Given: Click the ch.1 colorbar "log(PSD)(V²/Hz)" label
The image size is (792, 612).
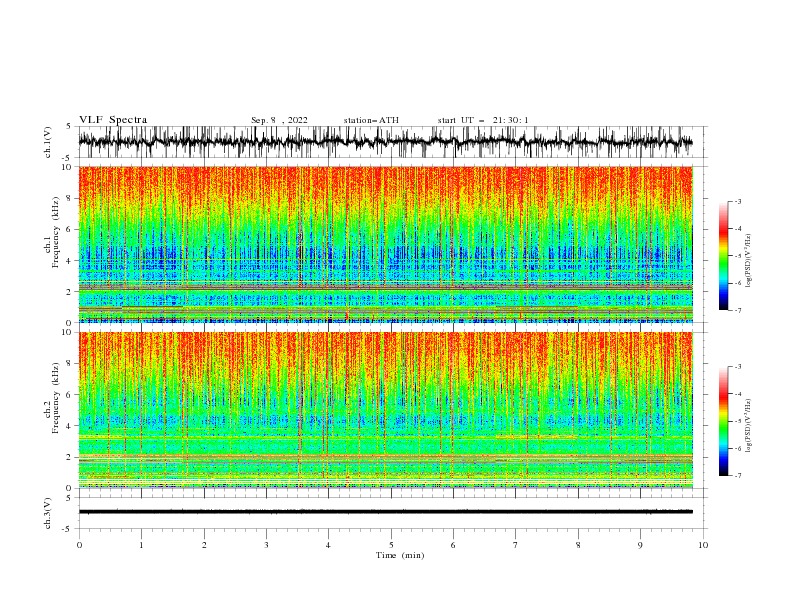Looking at the screenshot, I should point(749,261).
